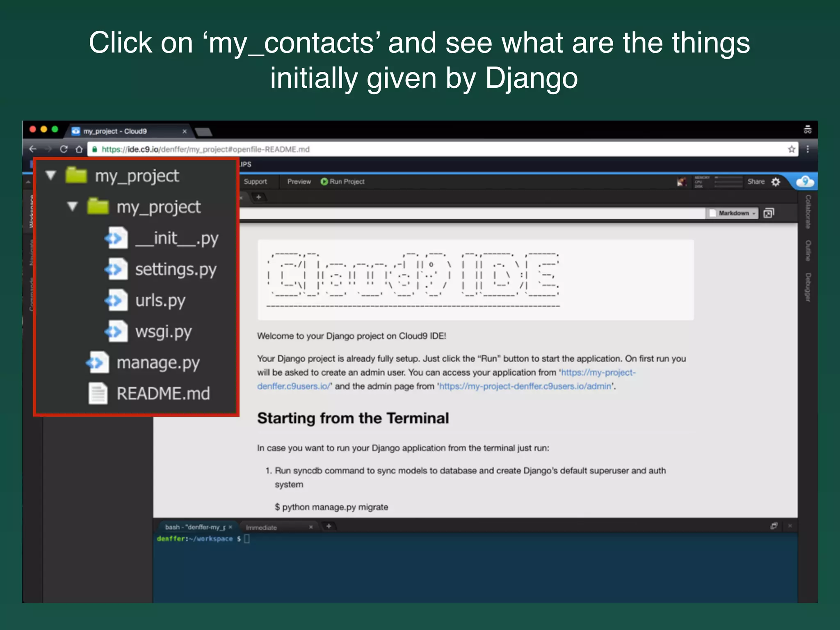Open the my-project-denffer.c9users.io/admin link

[x=525, y=386]
